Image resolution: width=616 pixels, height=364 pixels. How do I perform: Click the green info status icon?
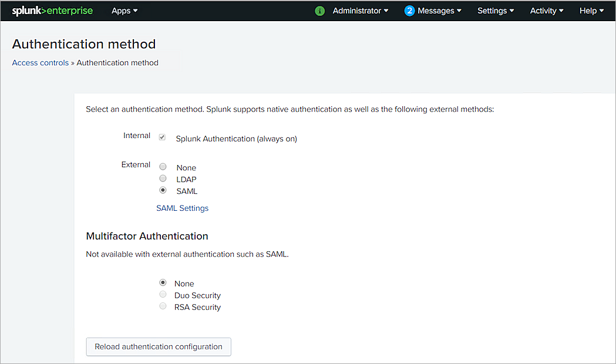(319, 11)
